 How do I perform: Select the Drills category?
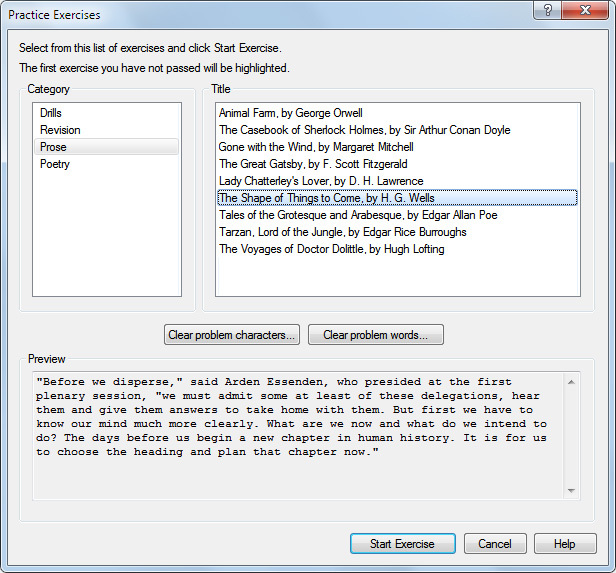[x=106, y=113]
